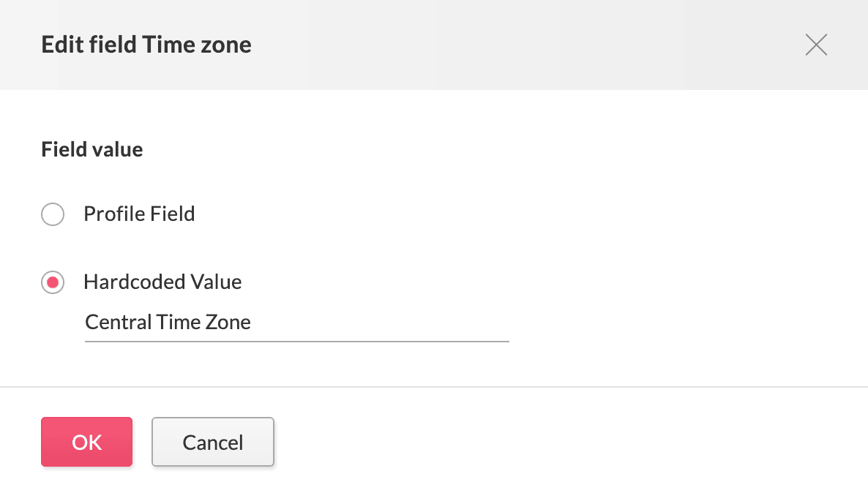The width and height of the screenshot is (868, 493).
Task: Place cursor after Central Time Zone text
Action: (x=252, y=323)
